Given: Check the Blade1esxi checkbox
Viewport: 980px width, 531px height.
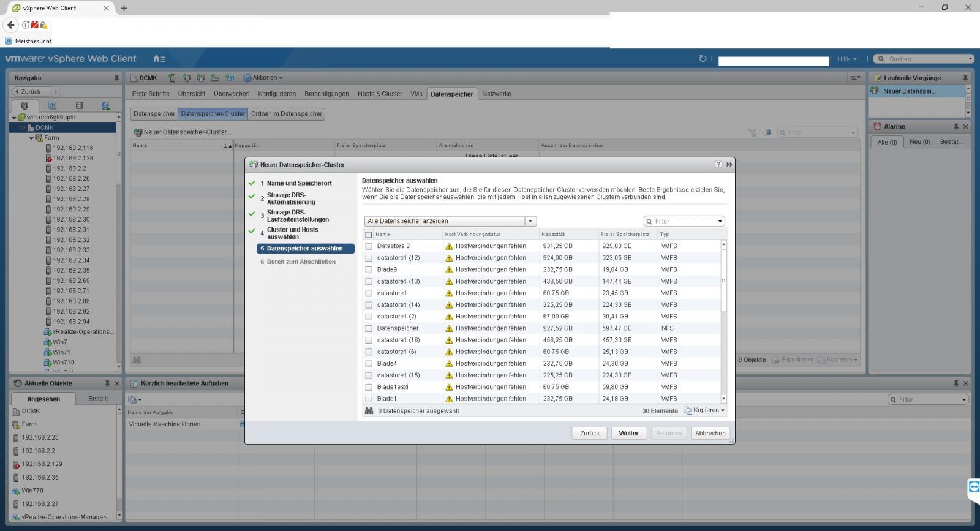Looking at the screenshot, I should pyautogui.click(x=369, y=387).
